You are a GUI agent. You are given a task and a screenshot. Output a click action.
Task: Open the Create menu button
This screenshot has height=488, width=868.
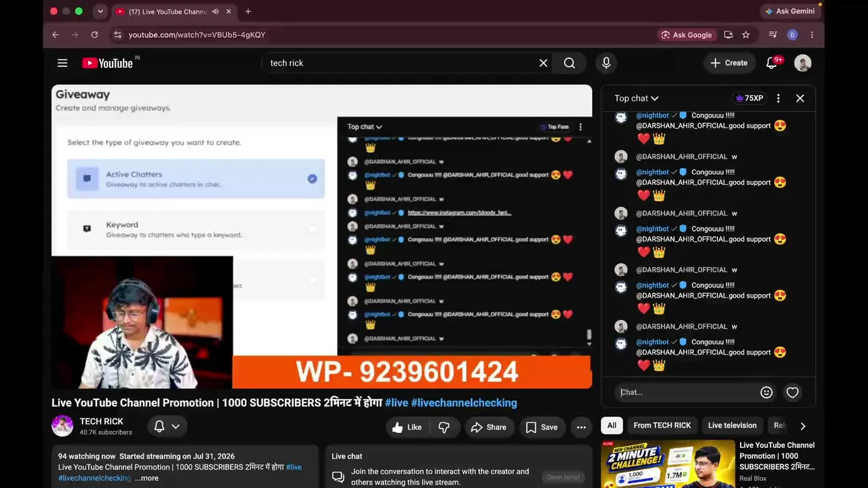(x=729, y=63)
